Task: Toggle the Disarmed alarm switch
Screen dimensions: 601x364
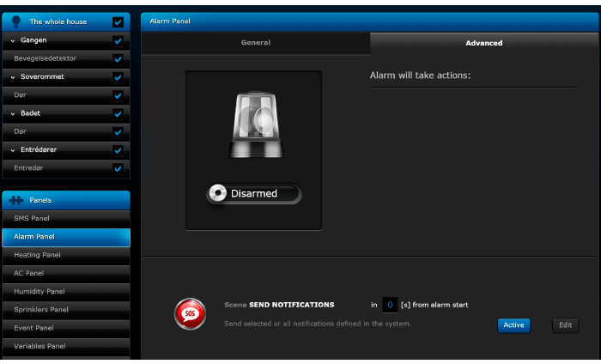Action: (253, 194)
